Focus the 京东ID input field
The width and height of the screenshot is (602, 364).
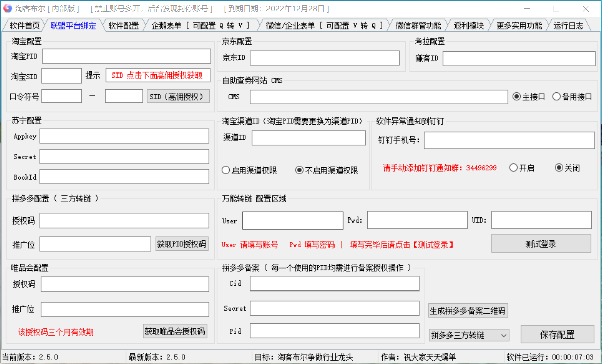[325, 58]
